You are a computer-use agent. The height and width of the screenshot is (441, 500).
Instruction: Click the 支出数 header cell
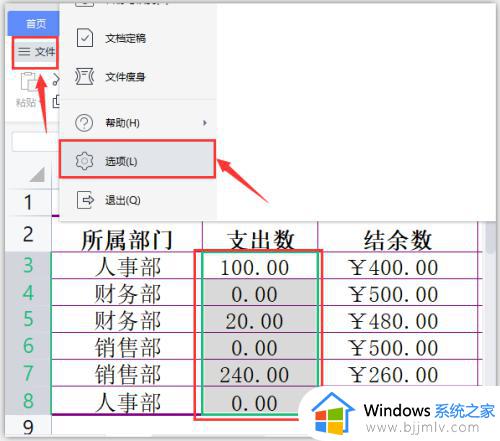(x=260, y=237)
